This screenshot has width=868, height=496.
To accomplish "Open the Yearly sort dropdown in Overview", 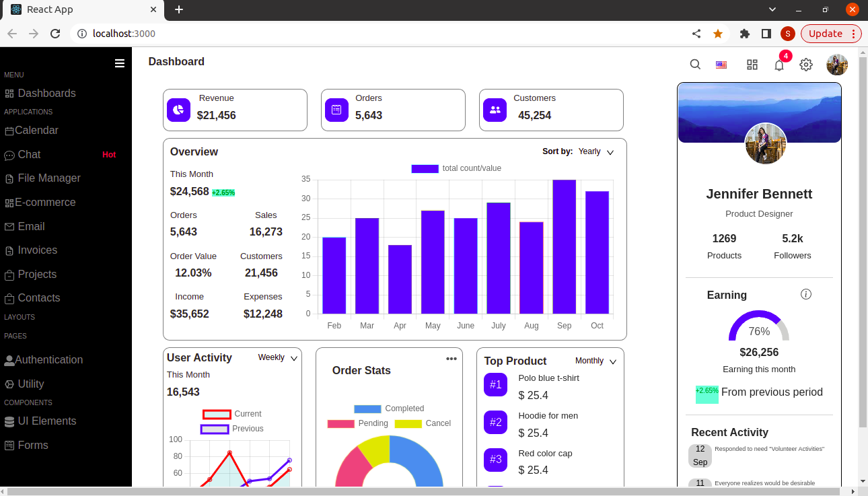I will [595, 151].
